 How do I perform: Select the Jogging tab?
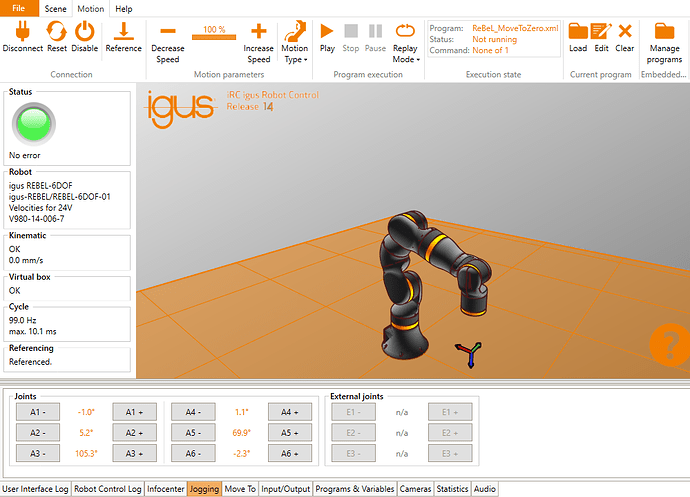coord(204,489)
